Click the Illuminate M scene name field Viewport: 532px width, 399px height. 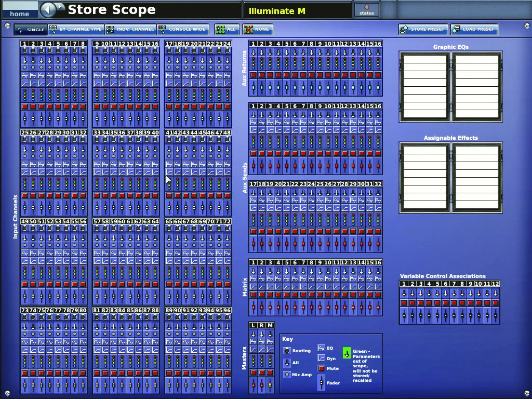tap(298, 11)
